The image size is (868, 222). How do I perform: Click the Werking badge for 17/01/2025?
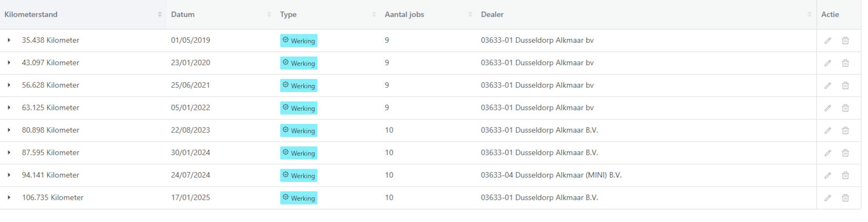[x=299, y=198]
